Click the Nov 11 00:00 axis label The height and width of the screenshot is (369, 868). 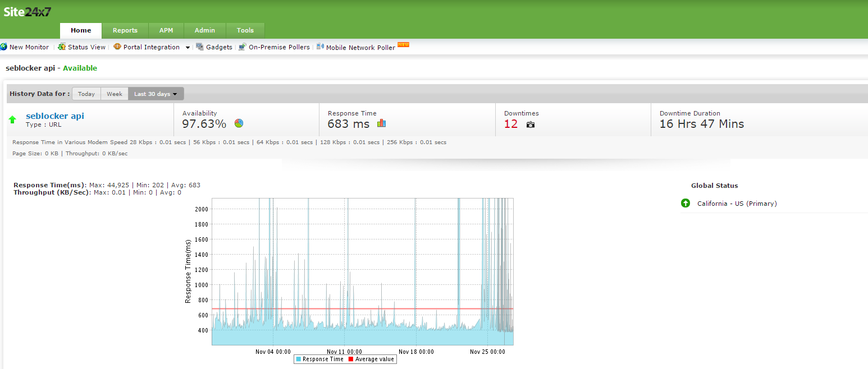[x=344, y=352]
